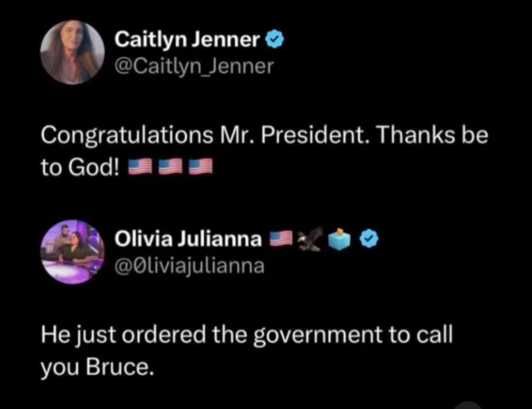This screenshot has width=532, height=409.
Task: Click the Caitlyn Jenner display name
Action: click(x=186, y=41)
